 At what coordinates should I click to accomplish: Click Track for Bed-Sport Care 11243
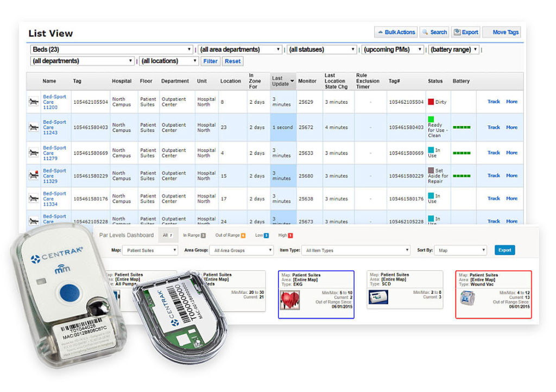pyautogui.click(x=494, y=127)
